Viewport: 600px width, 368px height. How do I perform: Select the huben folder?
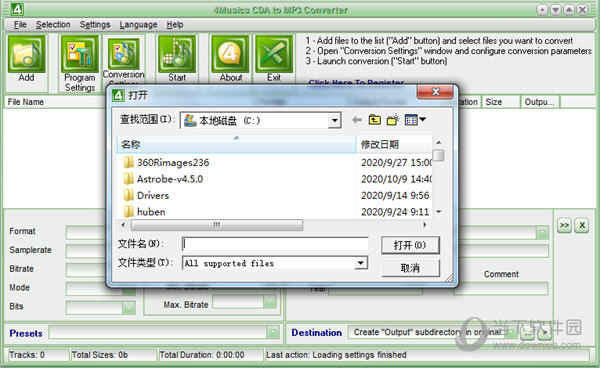pos(145,212)
